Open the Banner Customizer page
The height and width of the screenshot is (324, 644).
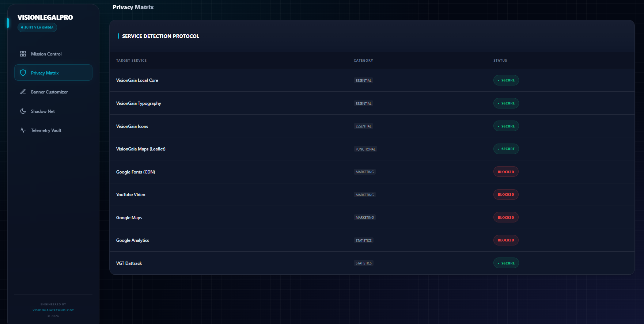tap(53, 92)
